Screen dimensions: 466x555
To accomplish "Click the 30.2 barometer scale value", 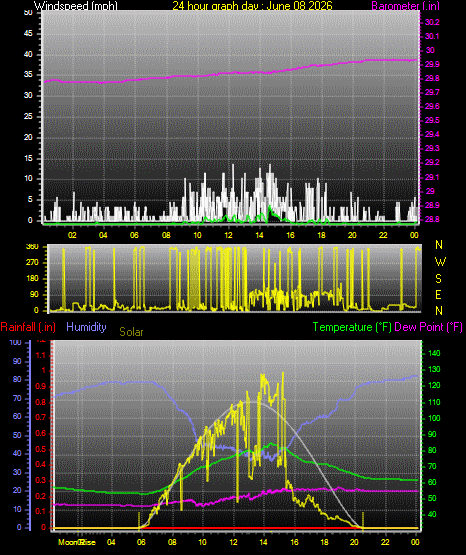I will (432, 22).
